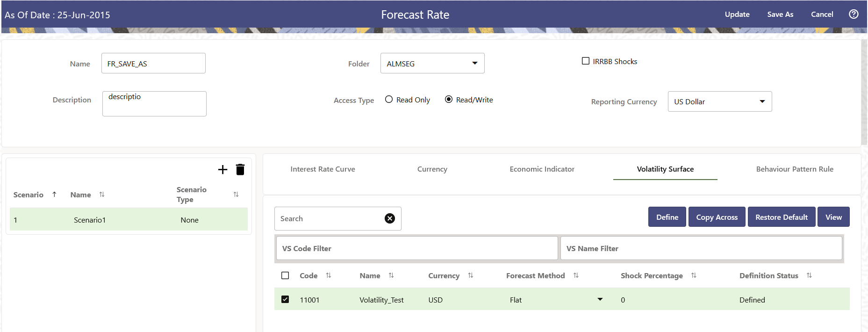The image size is (868, 332).
Task: Clear the Search box with X icon
Action: 390,218
